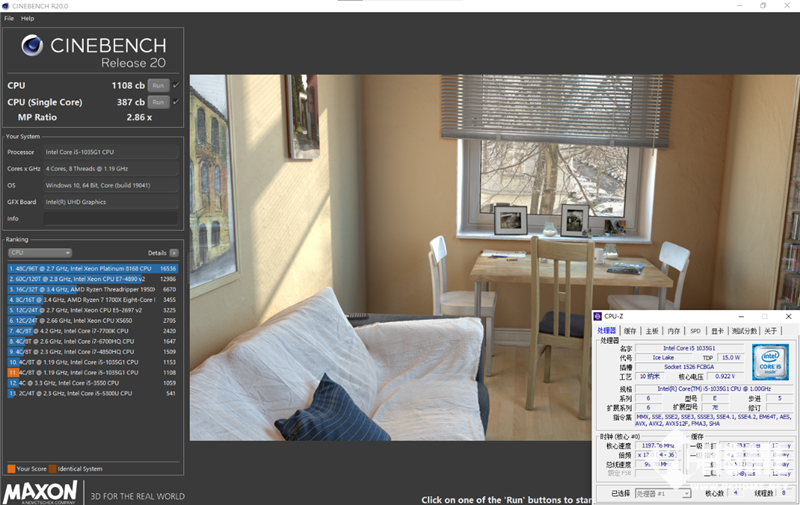Click the empty Info input field
Viewport: 800px width, 505px height.
click(111, 219)
